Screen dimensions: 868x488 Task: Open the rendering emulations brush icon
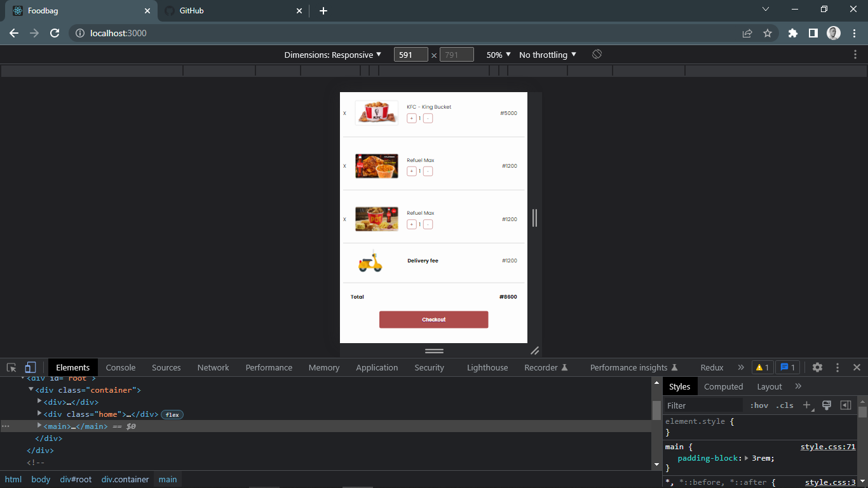[x=827, y=405]
